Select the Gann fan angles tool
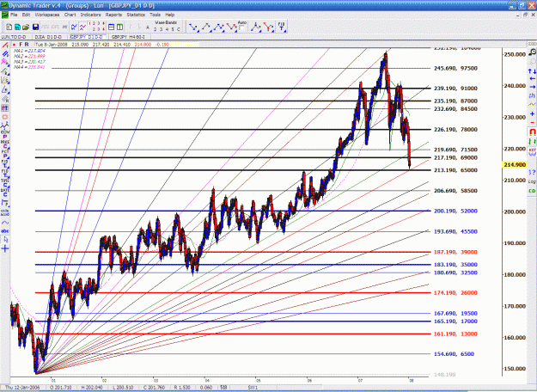Image resolution: width=537 pixels, height=392 pixels. tap(5, 80)
